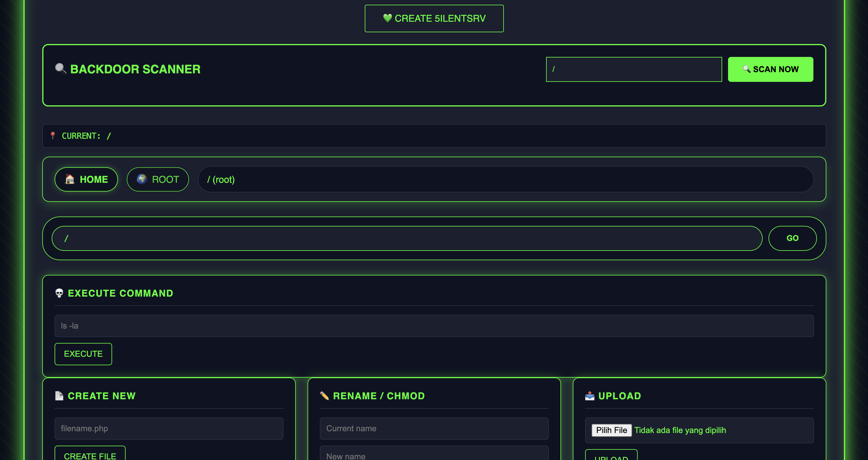Screen dimensions: 868x460
Task: Click the magnifier icon beside Backdoor Scanner
Action: [61, 69]
